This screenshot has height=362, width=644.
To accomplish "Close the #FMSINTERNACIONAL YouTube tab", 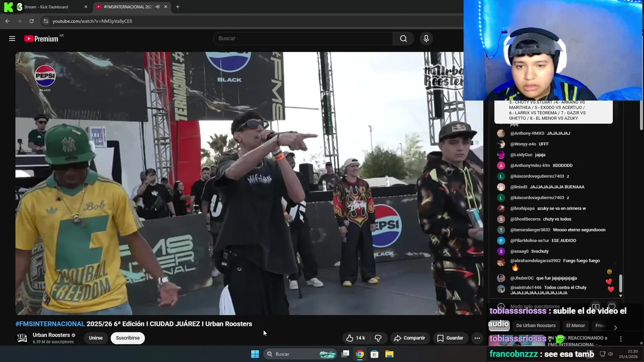I will coord(166,7).
